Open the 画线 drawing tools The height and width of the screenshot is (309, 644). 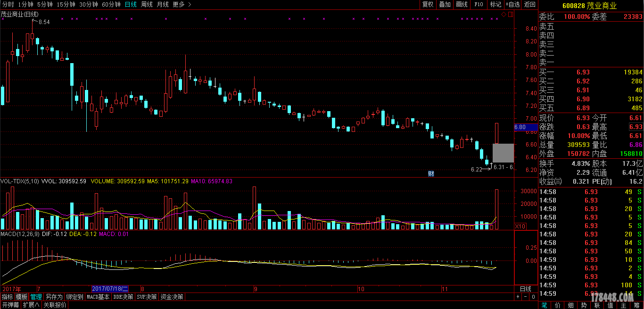[462, 4]
